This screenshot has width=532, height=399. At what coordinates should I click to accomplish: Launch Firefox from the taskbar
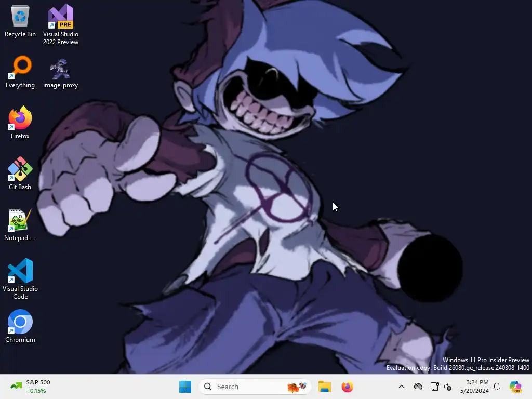click(348, 387)
